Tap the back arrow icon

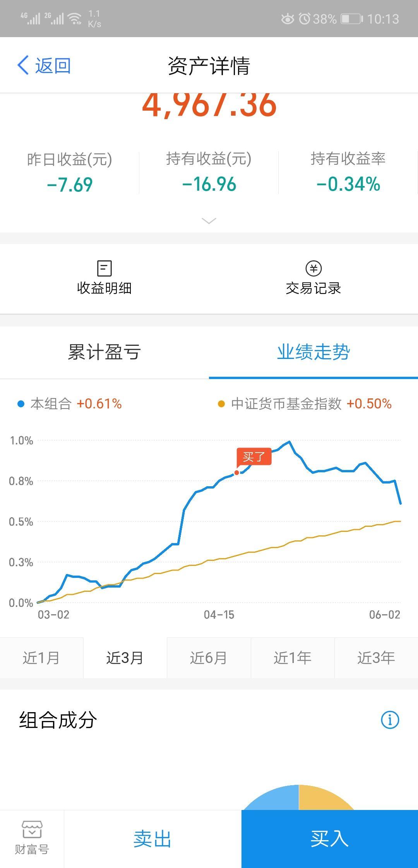(23, 65)
